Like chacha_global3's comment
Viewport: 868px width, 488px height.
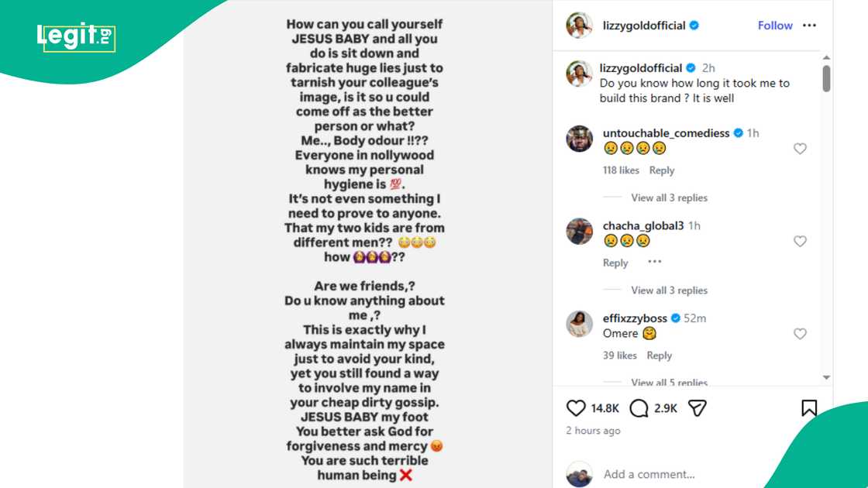[800, 241]
